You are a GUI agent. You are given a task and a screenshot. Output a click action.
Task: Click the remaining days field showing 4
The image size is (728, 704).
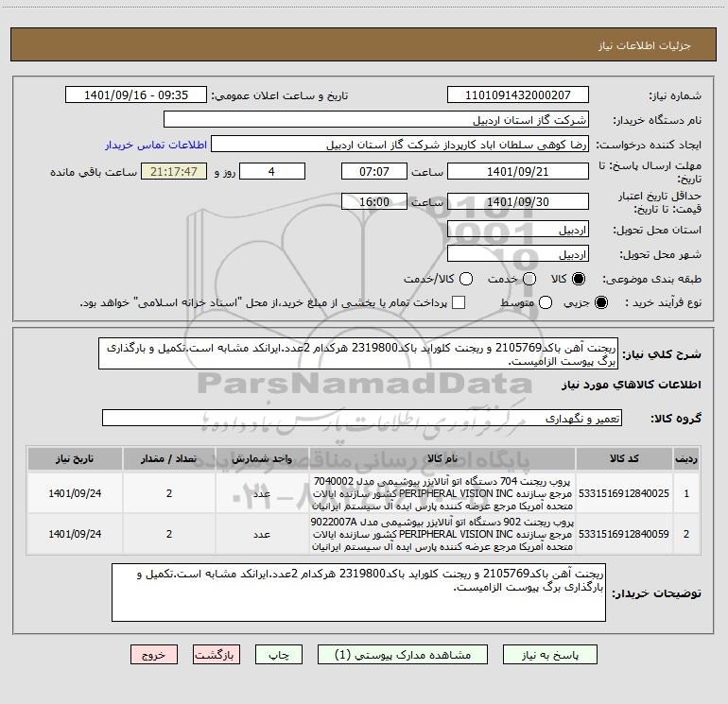pyautogui.click(x=272, y=171)
